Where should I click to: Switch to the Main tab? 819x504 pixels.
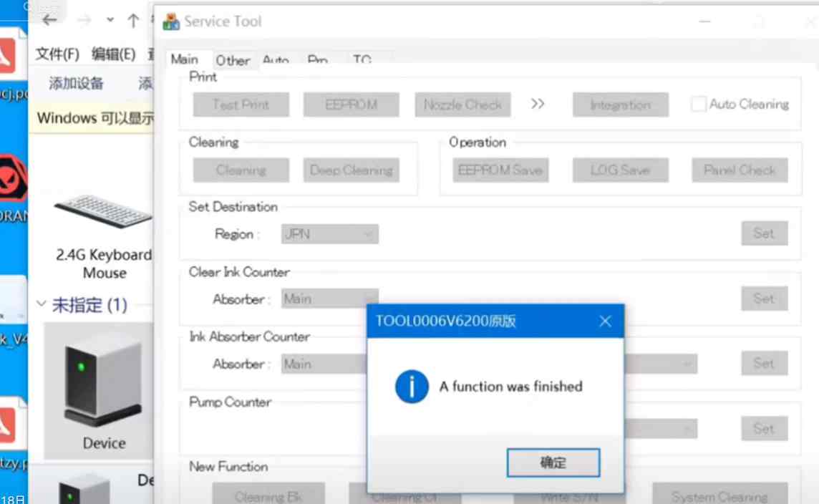(185, 60)
